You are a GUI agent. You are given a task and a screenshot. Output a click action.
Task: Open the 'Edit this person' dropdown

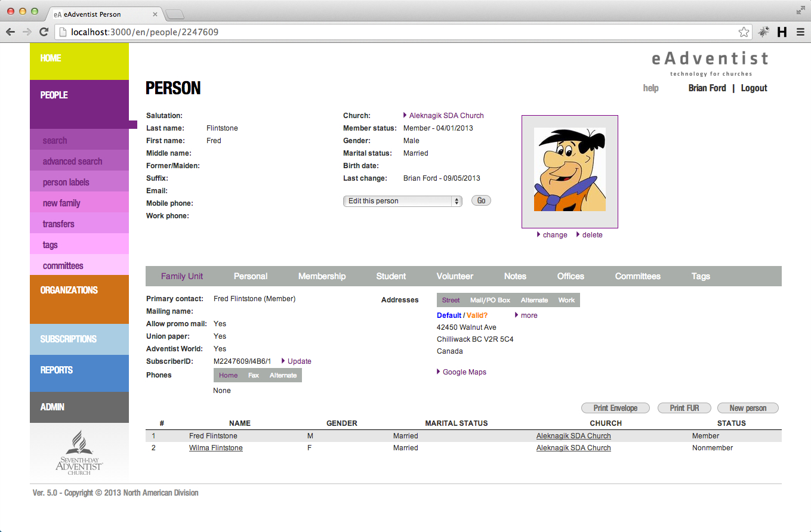point(403,201)
